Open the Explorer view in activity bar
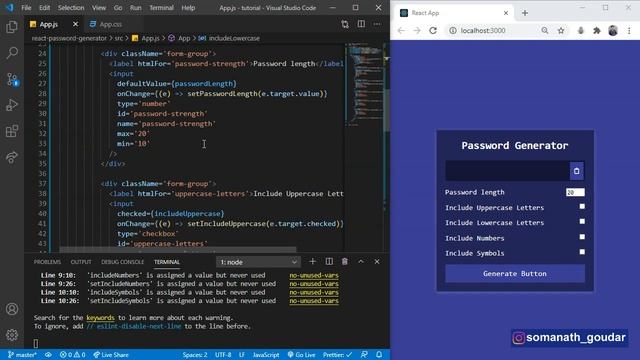The width and height of the screenshot is (640, 360). pyautogui.click(x=12, y=27)
